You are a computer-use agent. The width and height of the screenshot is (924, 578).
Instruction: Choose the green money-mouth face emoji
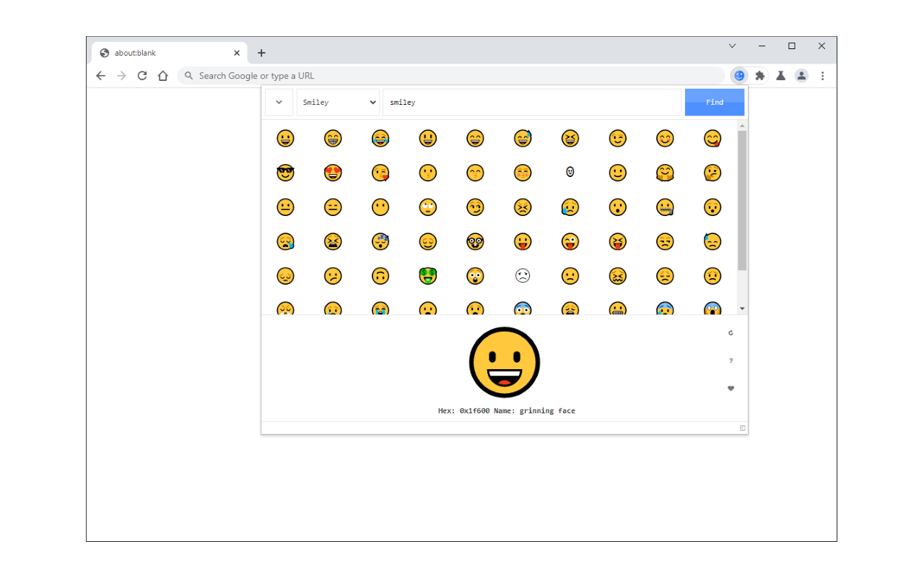(428, 276)
